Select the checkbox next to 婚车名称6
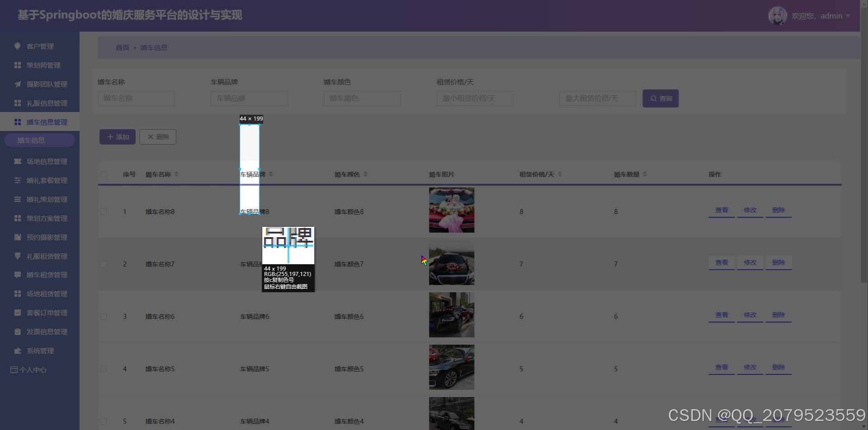This screenshot has height=430, width=868. click(x=104, y=316)
